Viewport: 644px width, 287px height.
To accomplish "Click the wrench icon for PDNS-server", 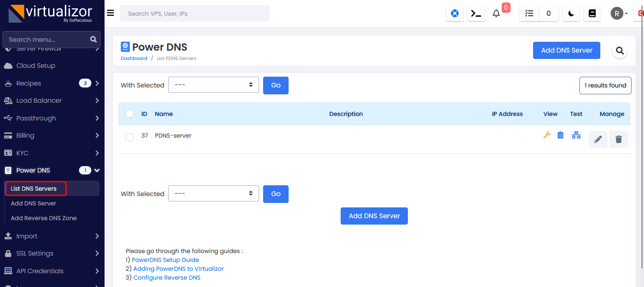I will click(x=547, y=135).
